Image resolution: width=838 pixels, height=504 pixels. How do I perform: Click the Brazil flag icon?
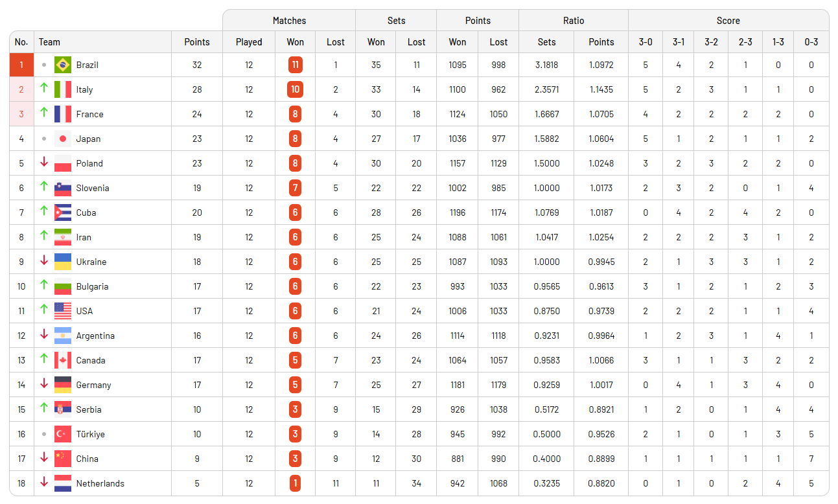pos(63,65)
